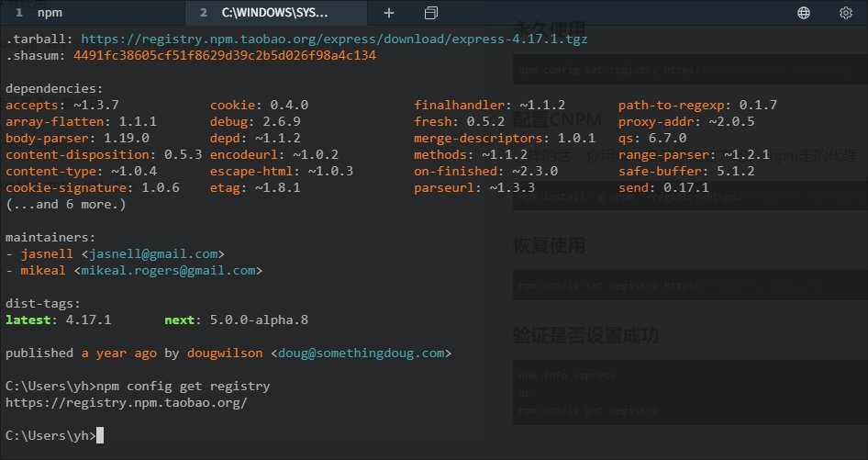Open the express-4.17.1.tgz tarball URL
This screenshot has height=460, width=868.
[334, 39]
